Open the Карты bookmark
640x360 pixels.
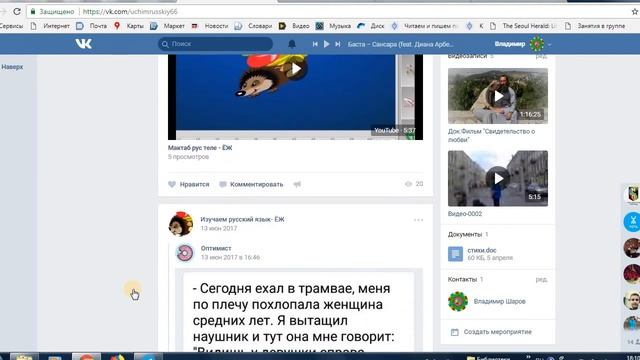(x=129, y=26)
